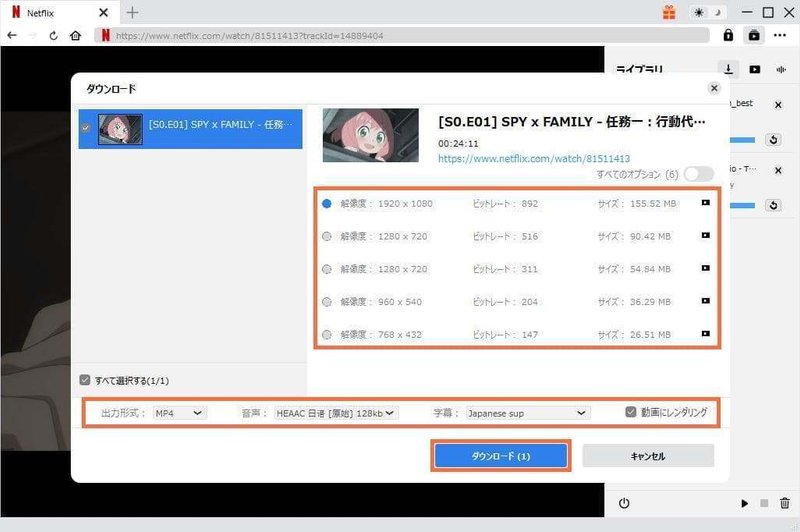Screen dimensions: 800x532
Task: Open 出力形式 MP4 dropdown
Action: click(x=180, y=413)
